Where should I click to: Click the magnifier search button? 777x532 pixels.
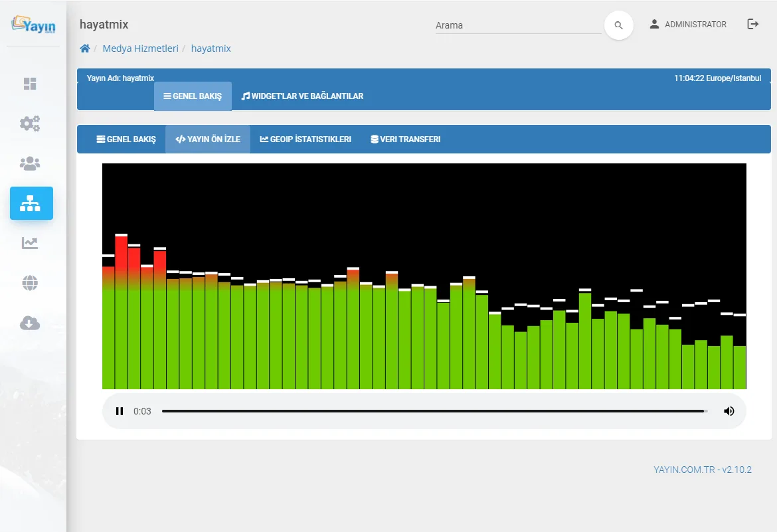618,25
